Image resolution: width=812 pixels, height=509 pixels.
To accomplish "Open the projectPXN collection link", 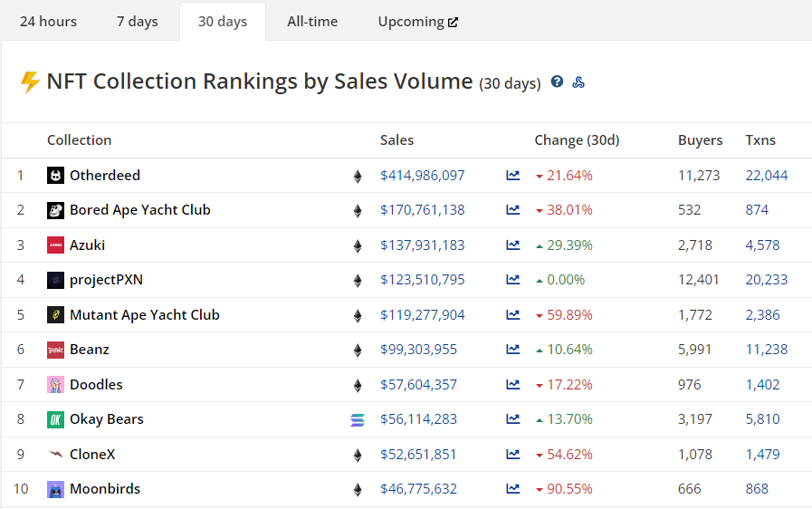I will click(106, 280).
